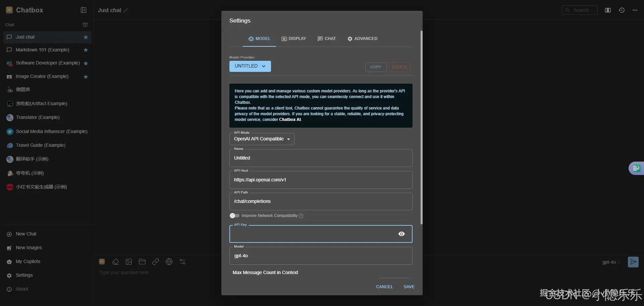Edit the Just chat title pencil icon

click(126, 10)
